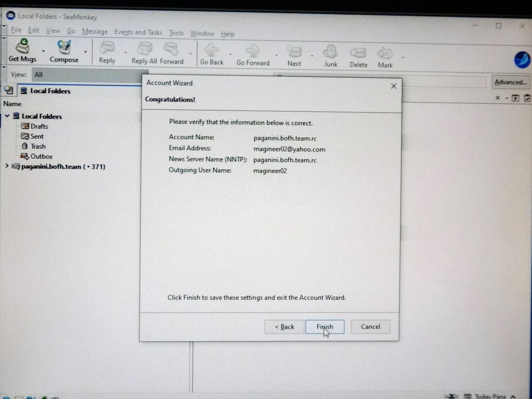Open the Tools menu
The width and height of the screenshot is (532, 399).
tap(176, 33)
